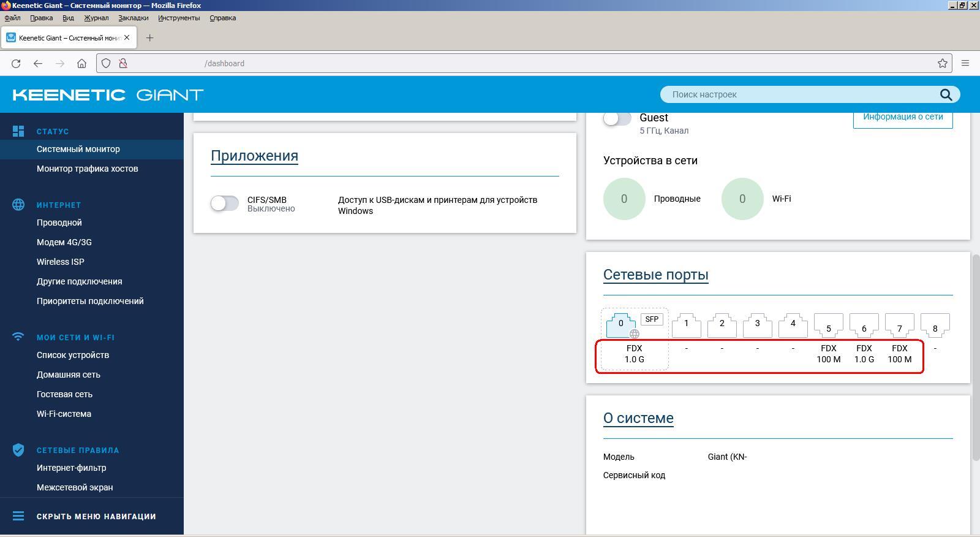Click the Keenetic Giant logo

pos(108,95)
